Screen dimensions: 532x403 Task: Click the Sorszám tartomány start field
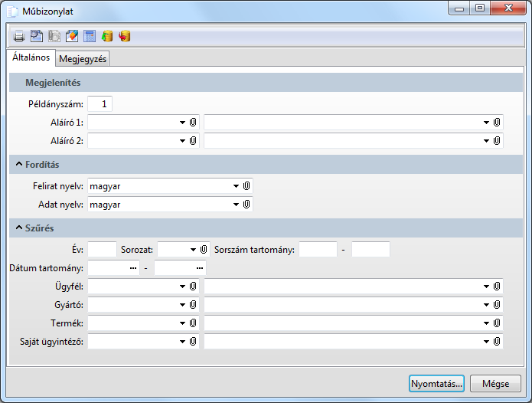point(318,250)
